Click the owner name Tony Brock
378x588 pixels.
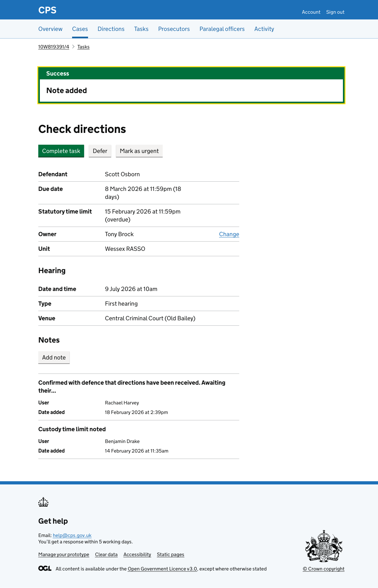click(x=119, y=234)
